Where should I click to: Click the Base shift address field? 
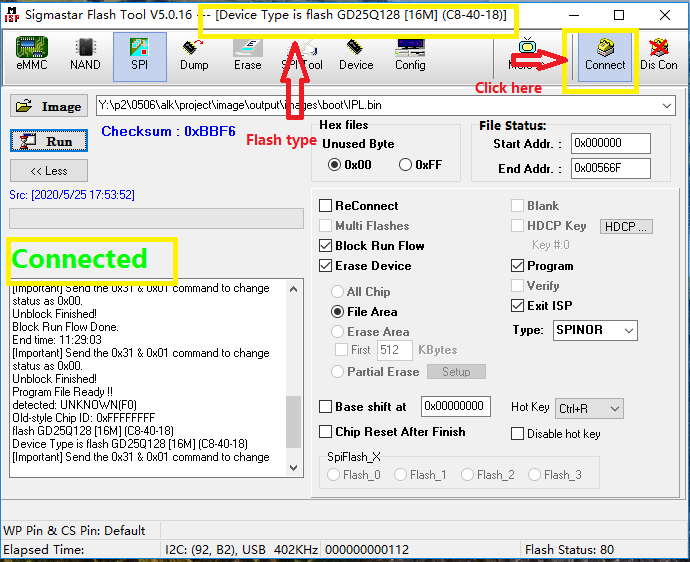[x=455, y=406]
